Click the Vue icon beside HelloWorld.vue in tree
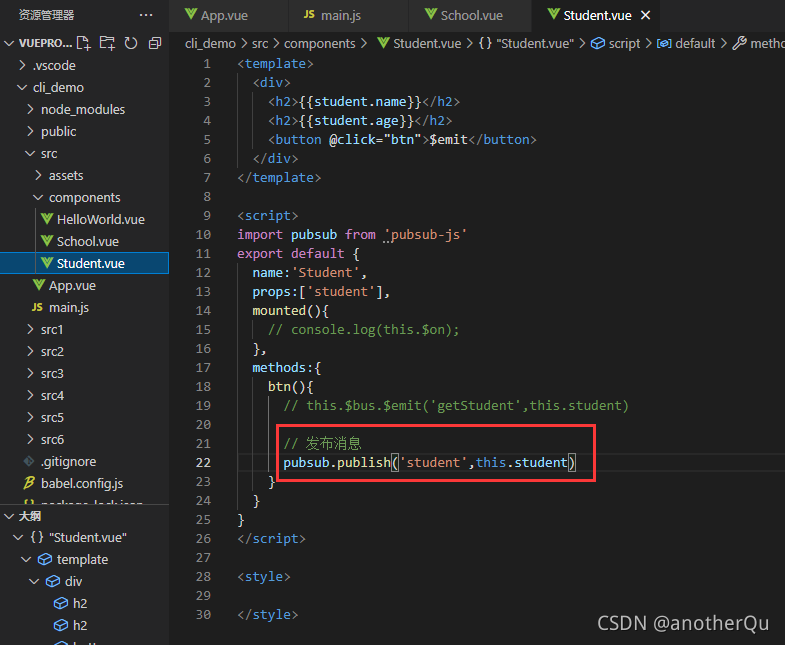Image resolution: width=785 pixels, height=645 pixels. [x=47, y=219]
